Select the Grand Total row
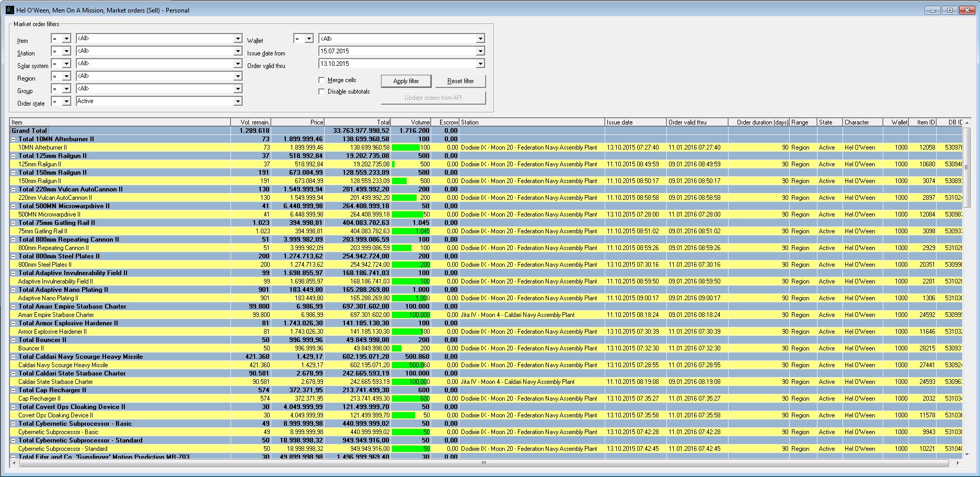 486,131
